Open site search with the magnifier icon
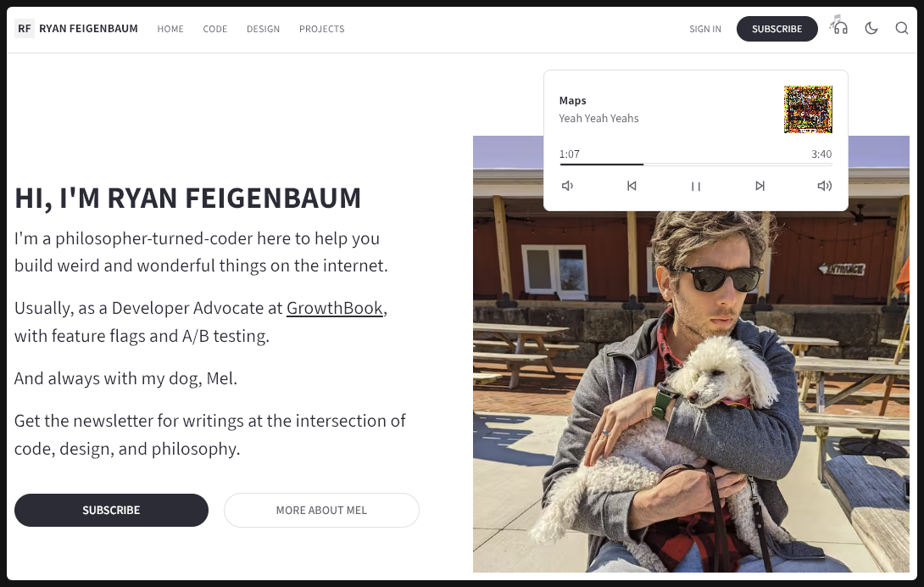The height and width of the screenshot is (587, 924). (x=902, y=28)
